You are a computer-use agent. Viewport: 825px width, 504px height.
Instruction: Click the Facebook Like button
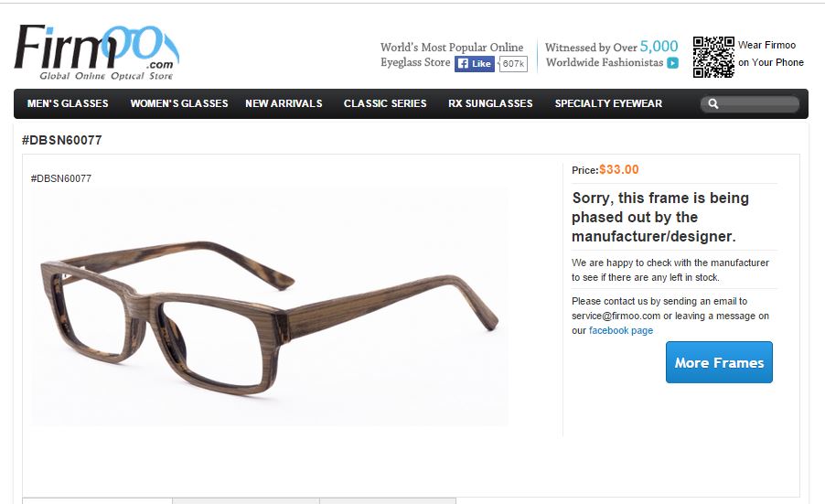tap(474, 64)
